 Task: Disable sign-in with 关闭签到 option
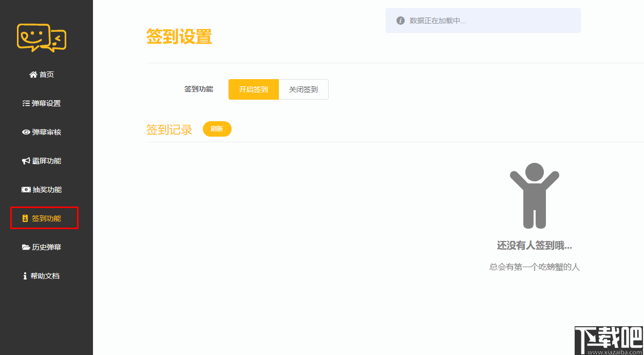tap(303, 89)
